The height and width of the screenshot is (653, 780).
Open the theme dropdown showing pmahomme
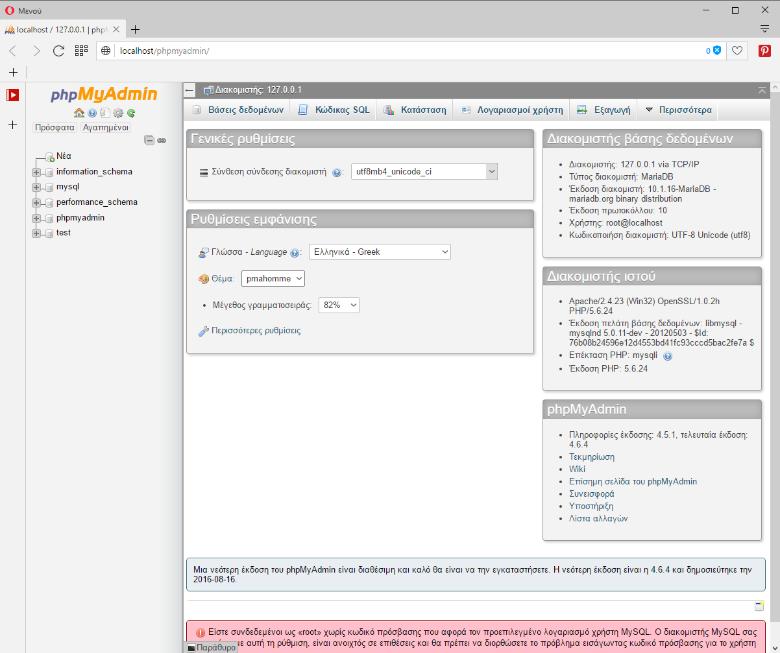coord(273,279)
